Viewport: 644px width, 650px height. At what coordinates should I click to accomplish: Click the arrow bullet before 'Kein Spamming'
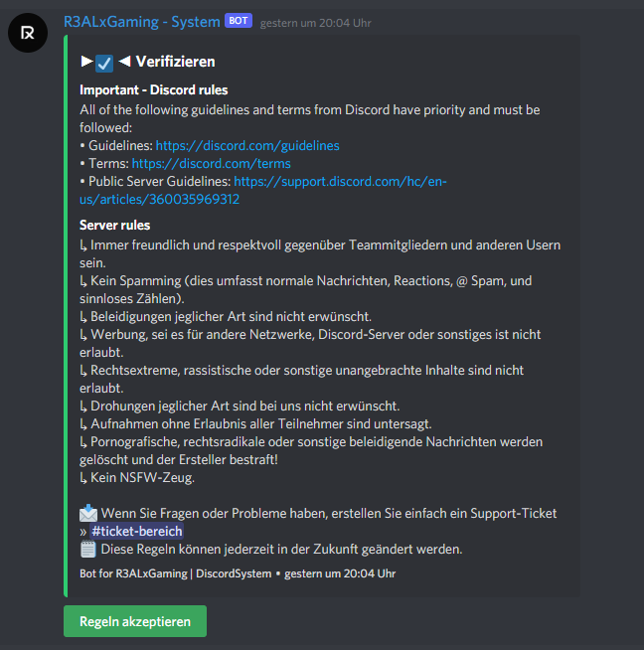[83, 281]
